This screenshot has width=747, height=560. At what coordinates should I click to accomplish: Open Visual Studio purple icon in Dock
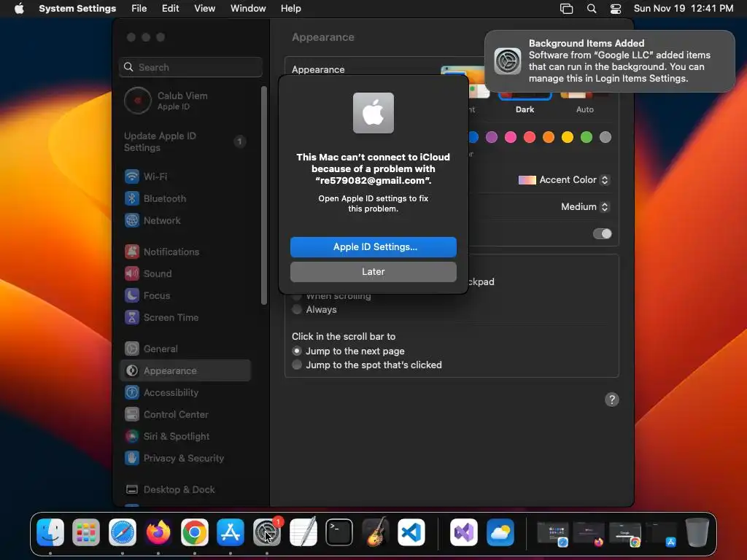coord(464,532)
